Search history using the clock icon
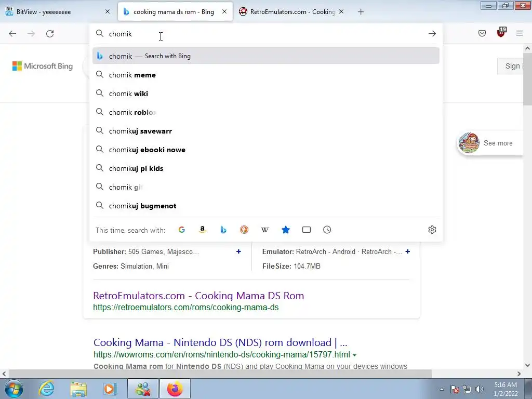Viewport: 532px width, 399px height. coord(327,230)
